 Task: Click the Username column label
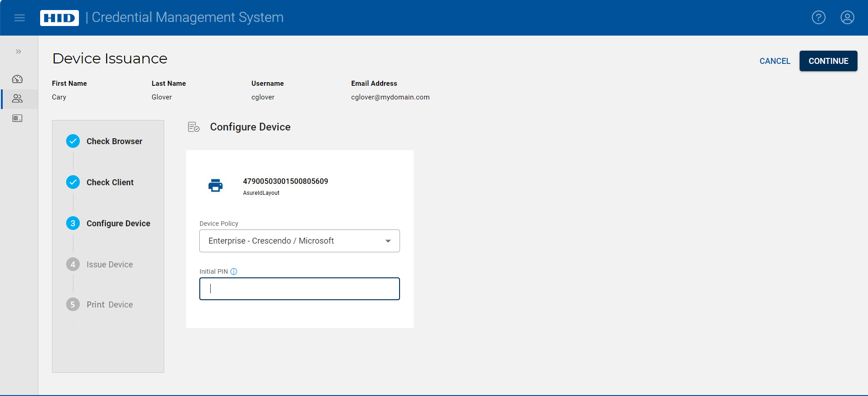point(268,83)
